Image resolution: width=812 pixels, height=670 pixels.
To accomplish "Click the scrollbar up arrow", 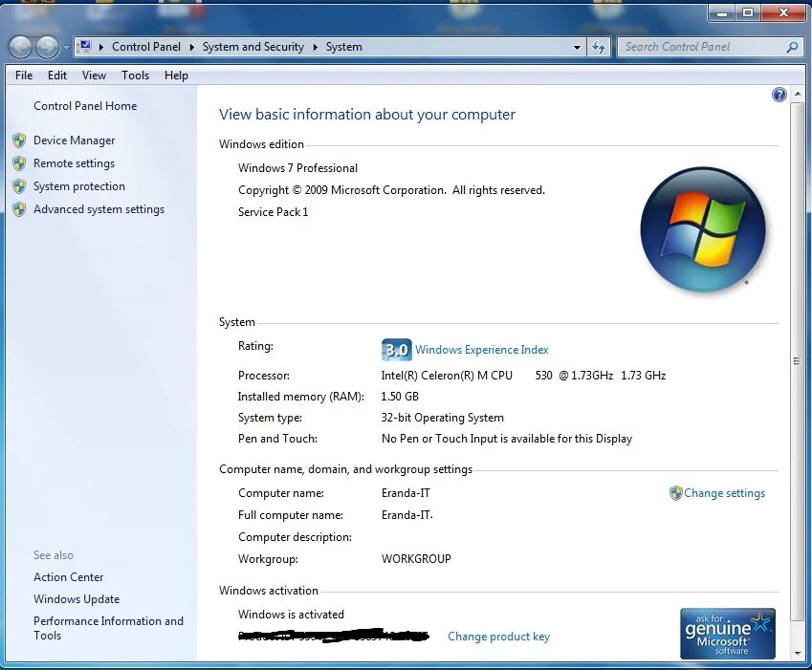I will [797, 95].
